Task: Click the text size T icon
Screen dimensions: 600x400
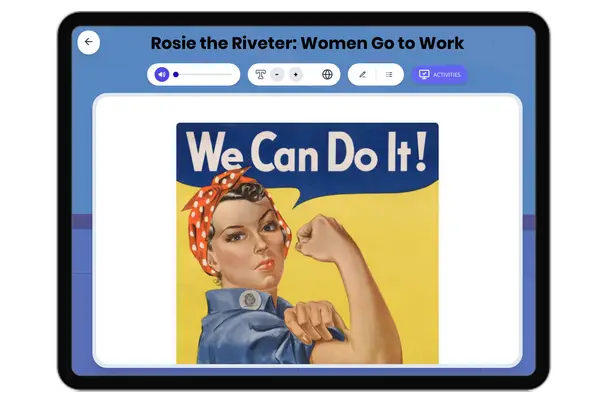Action: point(260,74)
